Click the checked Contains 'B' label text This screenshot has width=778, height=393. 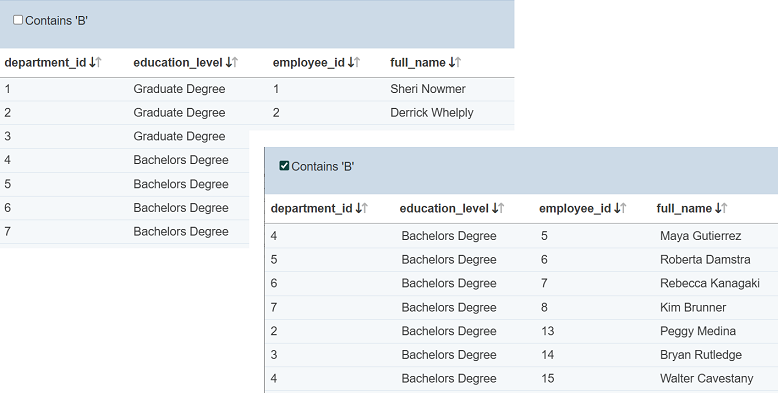coord(323,167)
